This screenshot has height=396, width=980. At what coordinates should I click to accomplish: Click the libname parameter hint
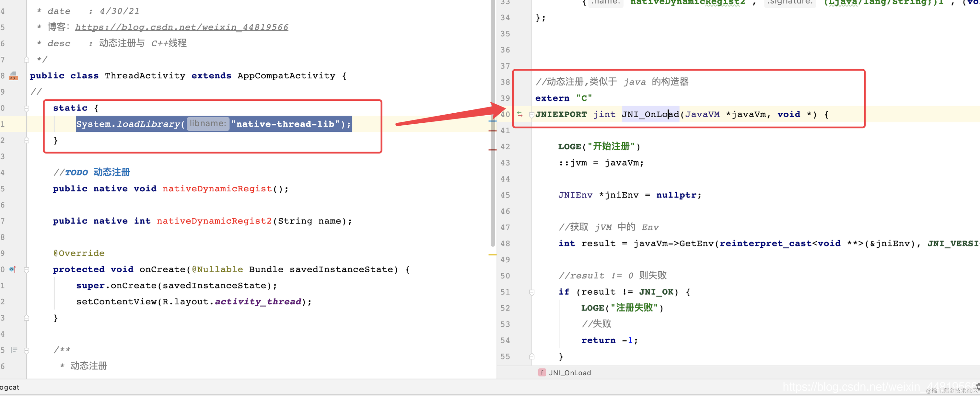point(208,123)
